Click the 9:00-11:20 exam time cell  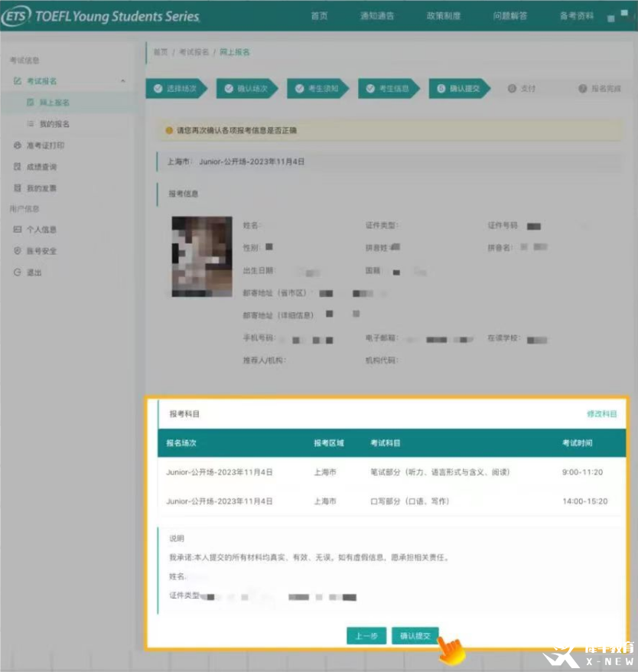(x=582, y=472)
